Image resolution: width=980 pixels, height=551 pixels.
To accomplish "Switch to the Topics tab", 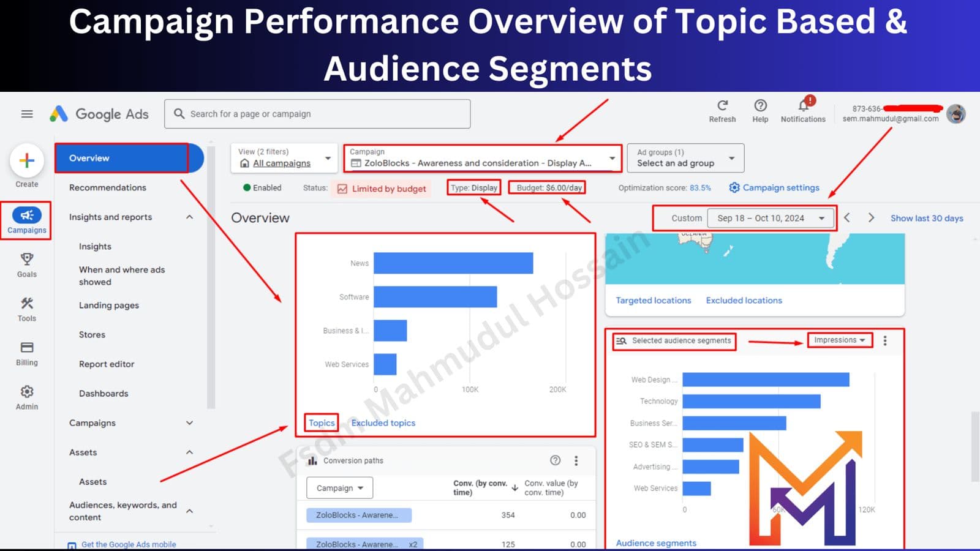I will [x=322, y=422].
